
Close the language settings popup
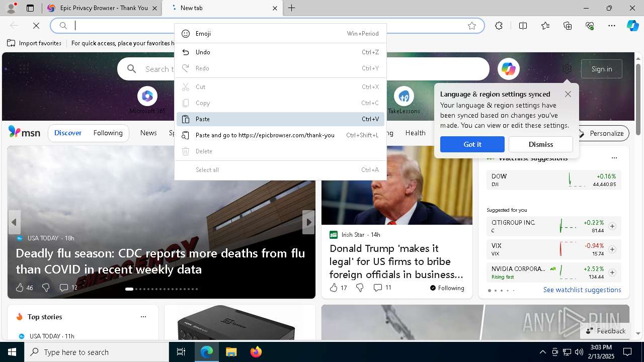point(568,94)
